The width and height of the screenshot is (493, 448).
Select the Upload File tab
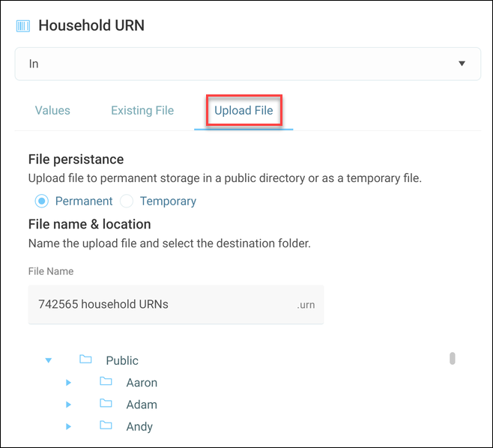point(244,110)
